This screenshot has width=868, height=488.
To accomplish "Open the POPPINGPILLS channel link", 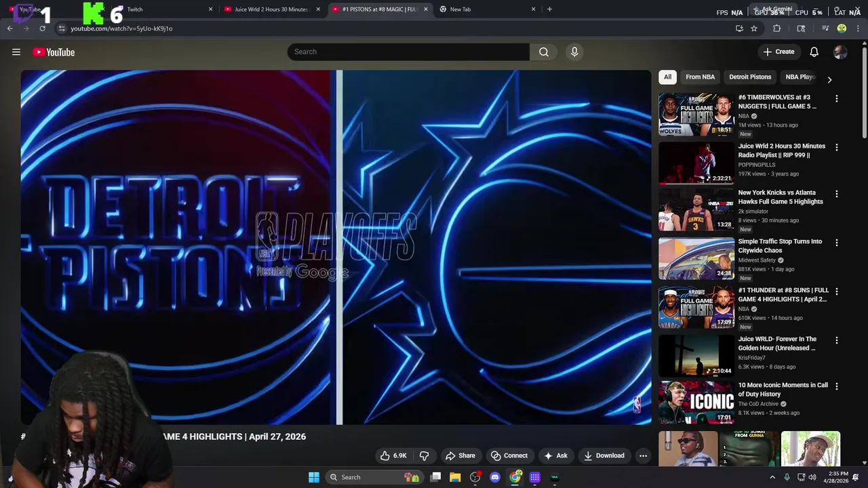I will coord(757,165).
